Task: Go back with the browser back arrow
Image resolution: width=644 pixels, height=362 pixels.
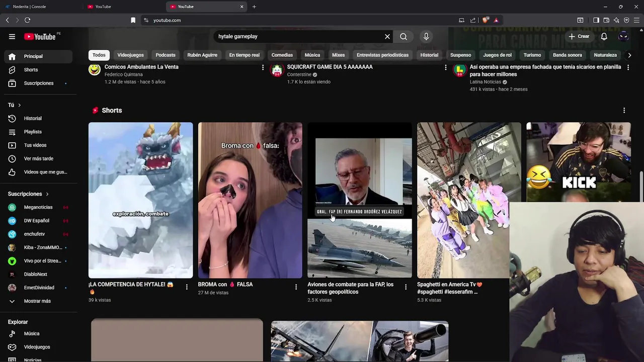Action: tap(7, 20)
